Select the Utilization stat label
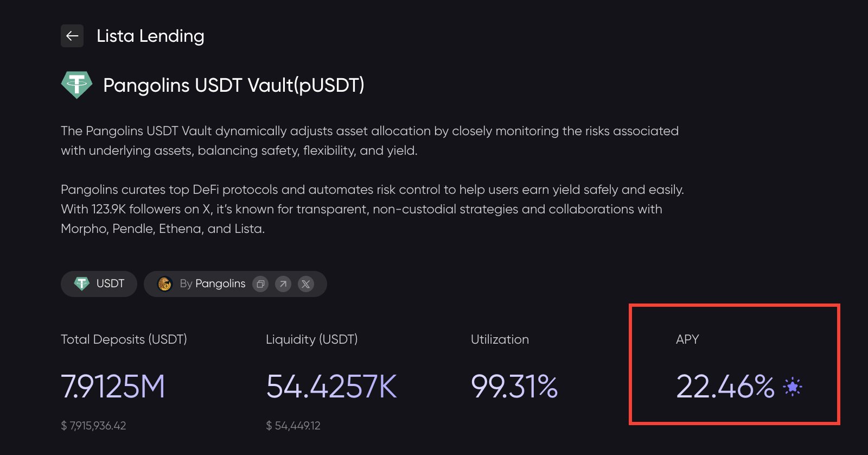868x455 pixels. click(x=500, y=339)
